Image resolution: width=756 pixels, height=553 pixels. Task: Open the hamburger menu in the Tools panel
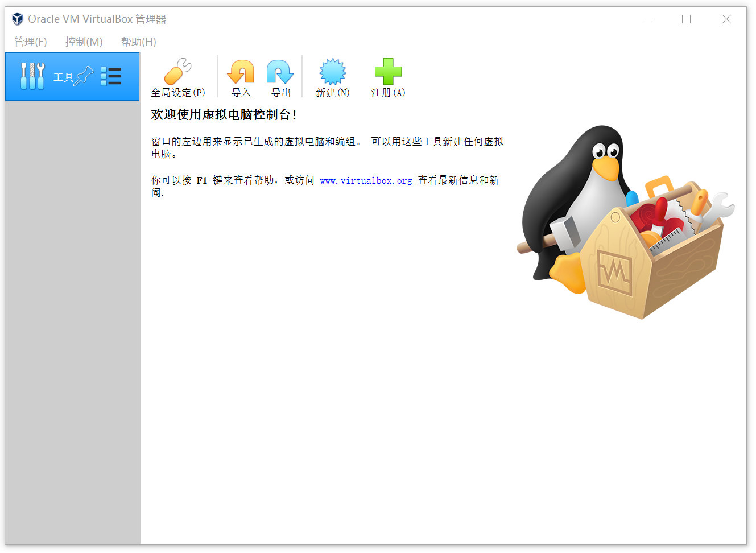111,76
